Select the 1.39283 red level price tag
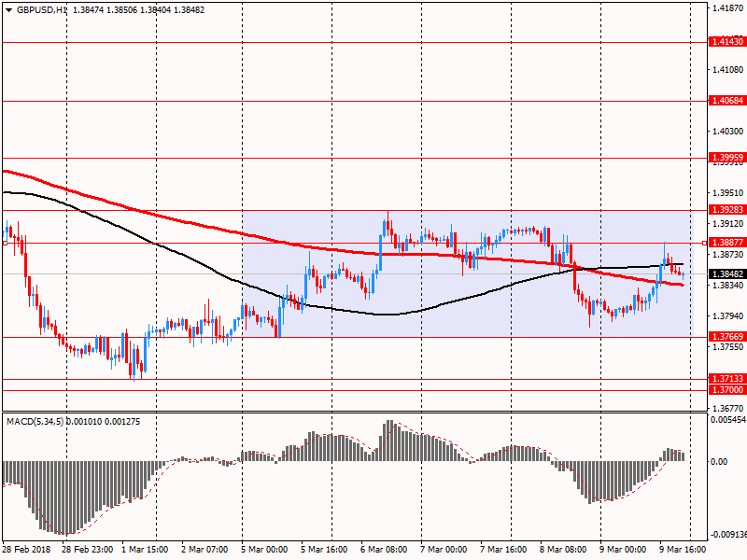 click(727, 210)
